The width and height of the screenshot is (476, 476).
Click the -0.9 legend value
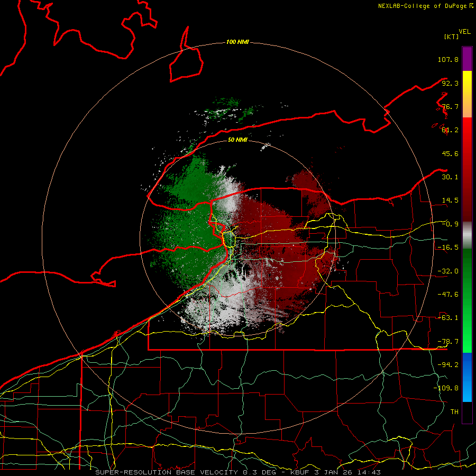tap(450, 224)
